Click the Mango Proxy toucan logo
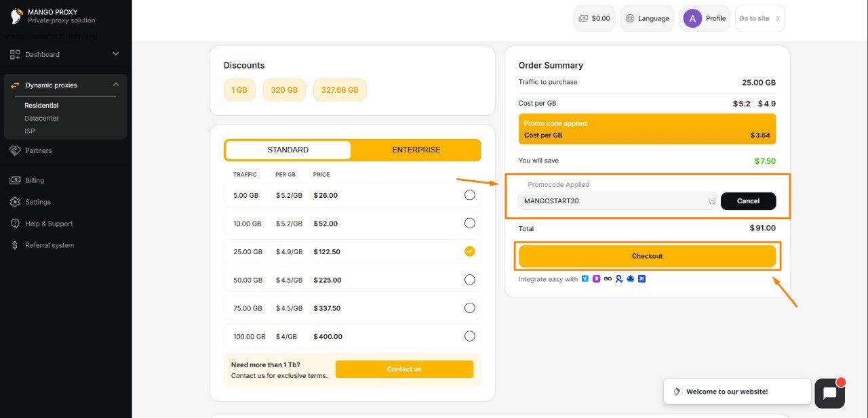Image resolution: width=868 pixels, height=418 pixels. coord(16,16)
